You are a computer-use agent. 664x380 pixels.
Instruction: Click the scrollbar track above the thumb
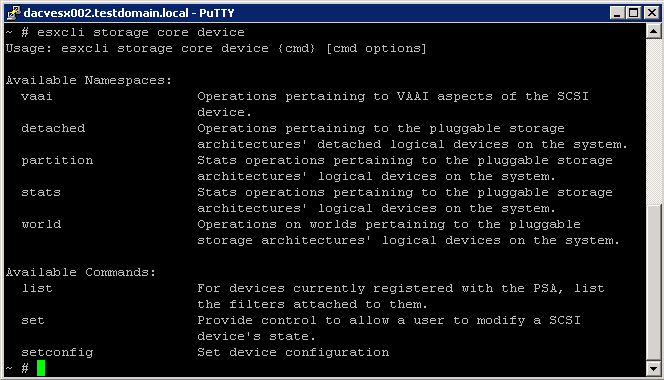[653, 121]
